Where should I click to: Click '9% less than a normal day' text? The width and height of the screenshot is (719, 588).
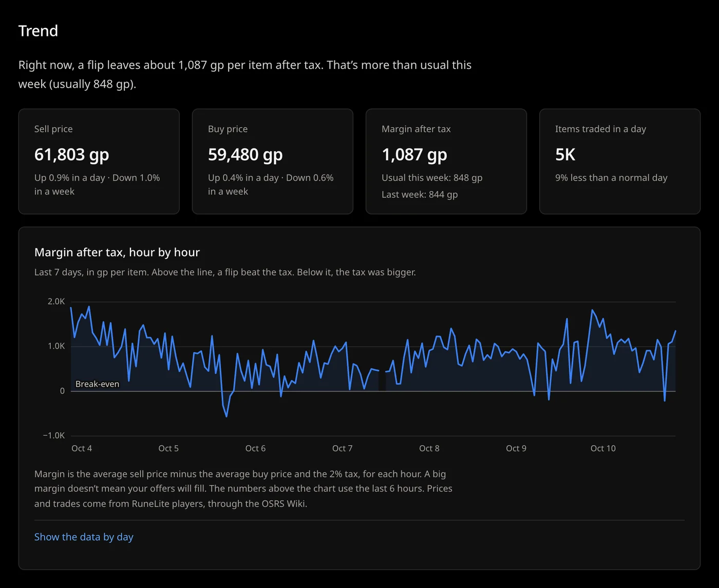pyautogui.click(x=611, y=178)
